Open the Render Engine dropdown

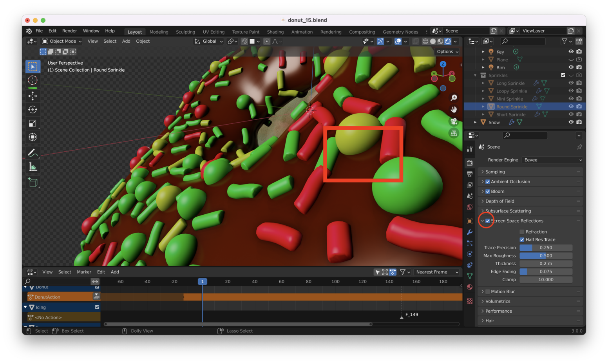552,160
